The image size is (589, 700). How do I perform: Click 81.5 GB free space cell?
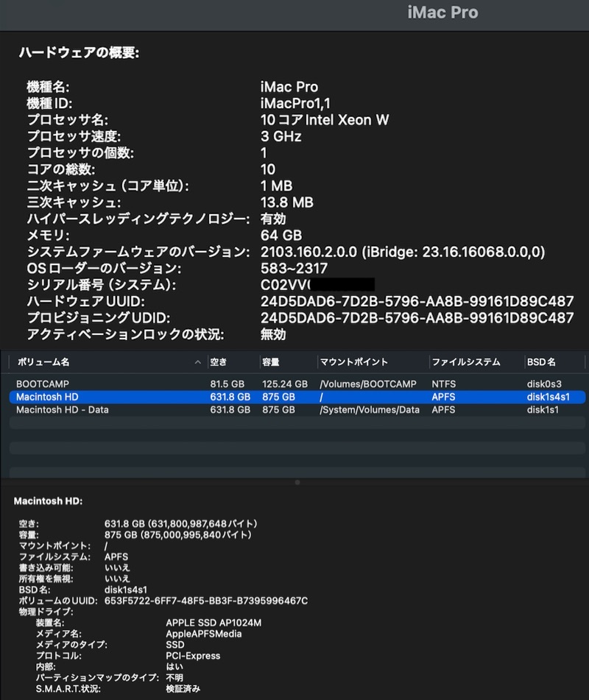tap(228, 384)
